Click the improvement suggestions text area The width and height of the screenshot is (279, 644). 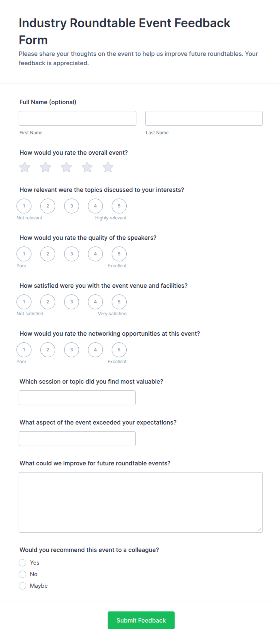click(141, 502)
